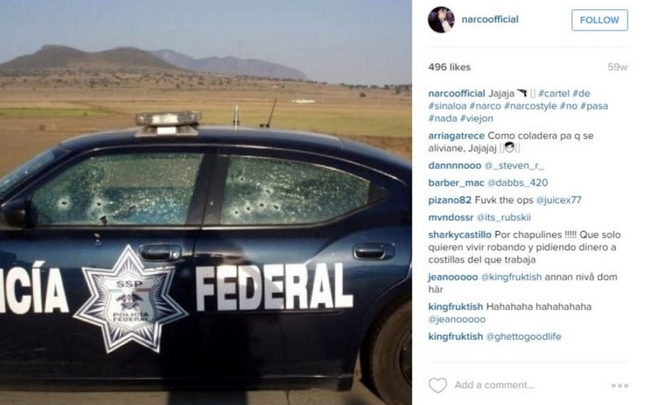Image resolution: width=660 pixels, height=405 pixels.
Task: Open the #viejon hashtag
Action: (x=476, y=118)
